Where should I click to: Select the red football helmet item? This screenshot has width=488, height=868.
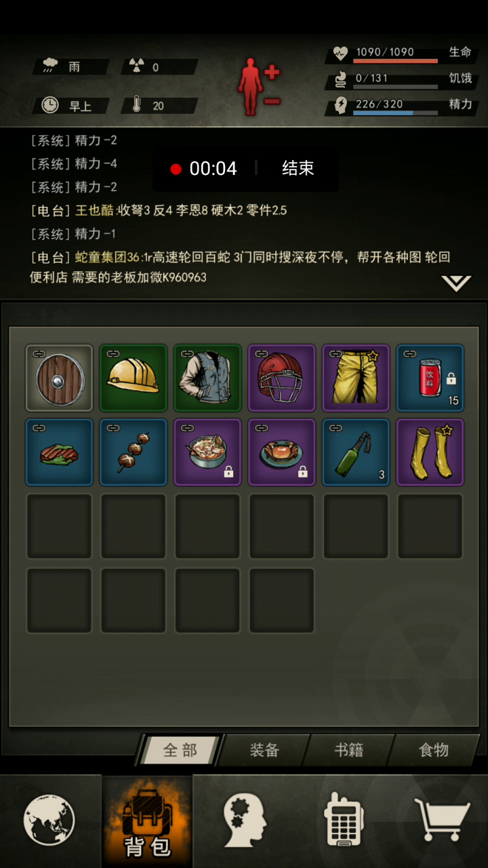click(x=282, y=378)
